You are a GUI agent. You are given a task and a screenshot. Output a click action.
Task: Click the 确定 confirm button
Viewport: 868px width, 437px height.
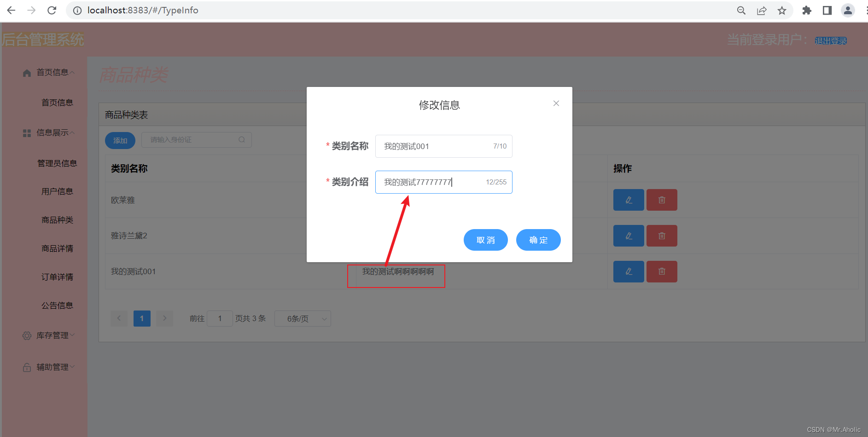(538, 240)
